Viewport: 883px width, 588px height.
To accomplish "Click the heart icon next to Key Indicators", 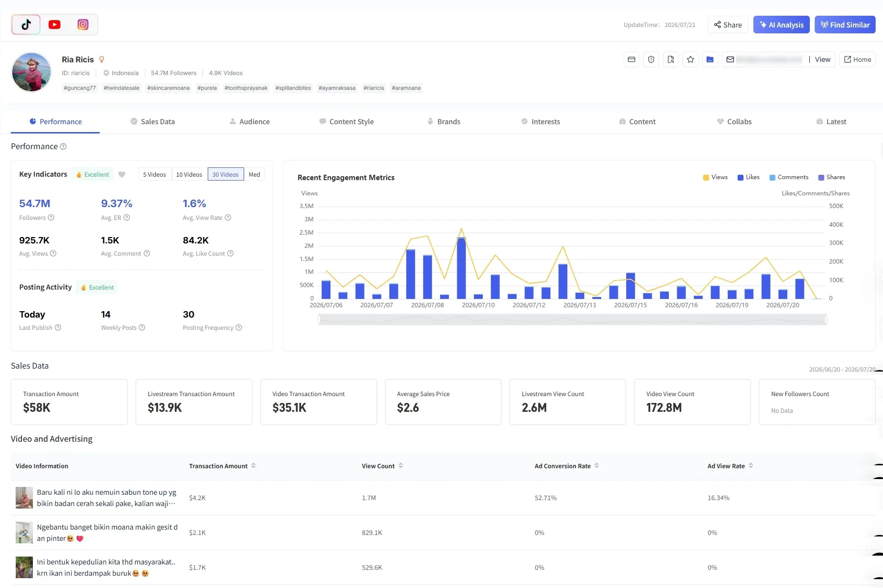I will point(122,174).
